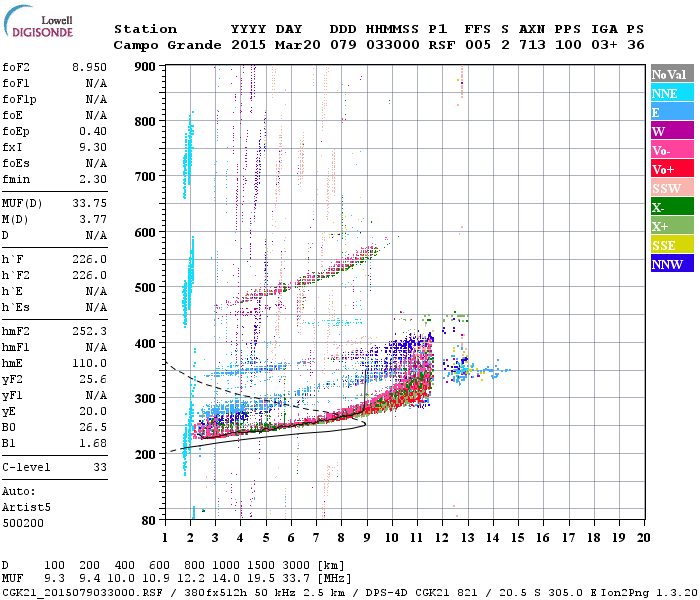Click the RSF program value
Image resolution: width=700 pixels, height=600 pixels.
pos(442,45)
